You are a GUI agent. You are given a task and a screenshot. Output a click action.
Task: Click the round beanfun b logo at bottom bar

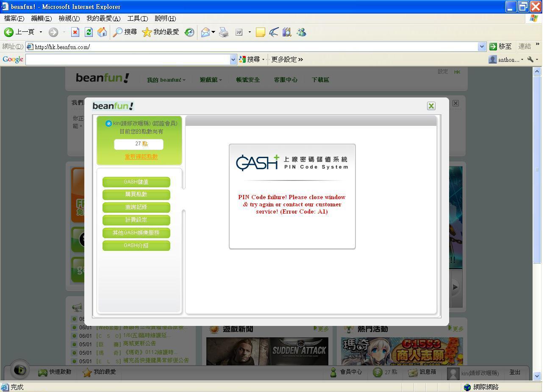19,370
